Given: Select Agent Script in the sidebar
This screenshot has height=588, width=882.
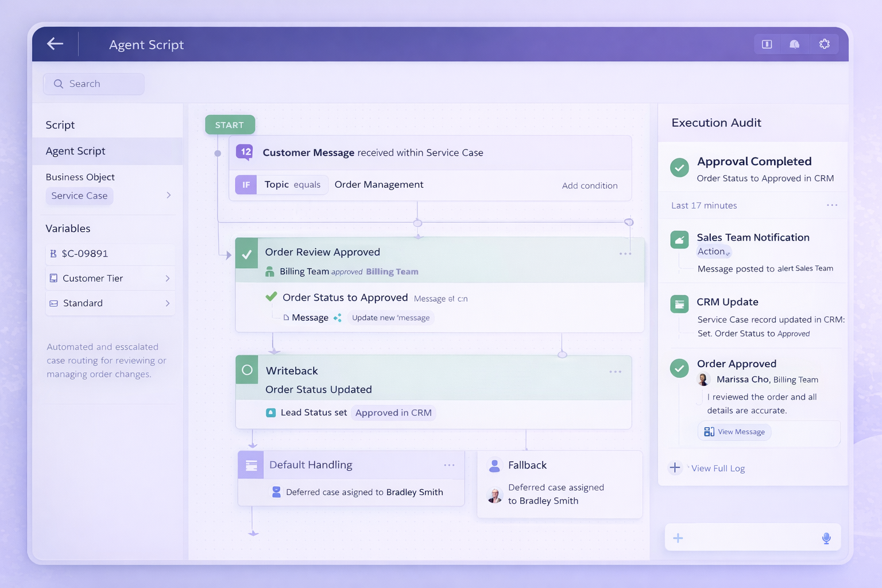Looking at the screenshot, I should [76, 151].
